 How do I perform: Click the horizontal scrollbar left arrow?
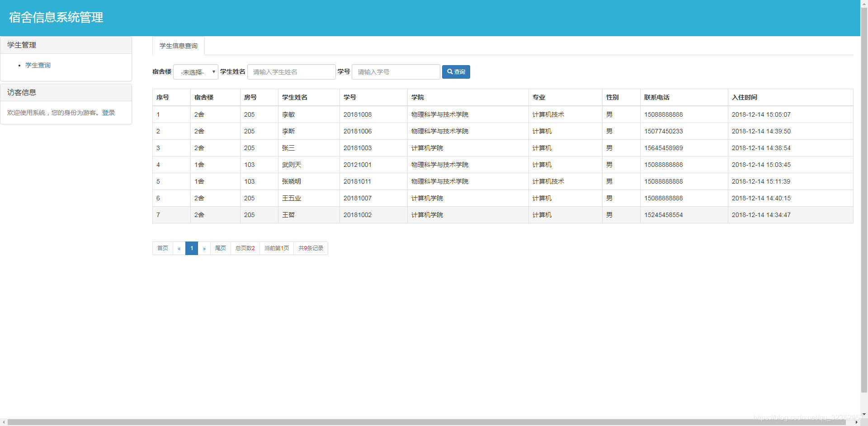click(4, 422)
